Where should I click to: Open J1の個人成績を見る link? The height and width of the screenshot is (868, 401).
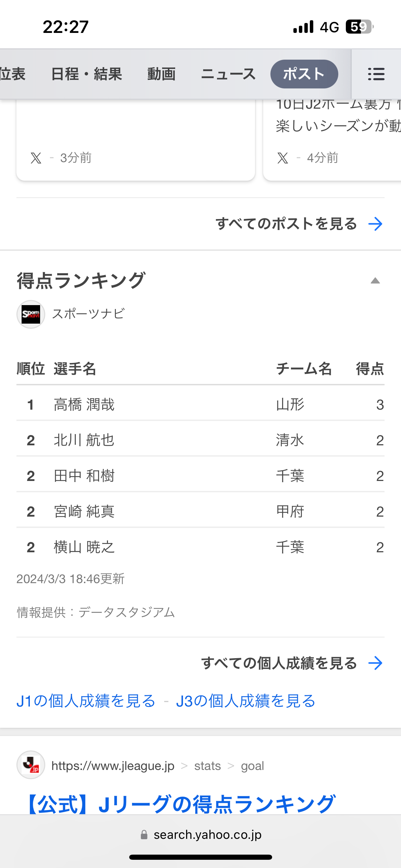click(86, 701)
